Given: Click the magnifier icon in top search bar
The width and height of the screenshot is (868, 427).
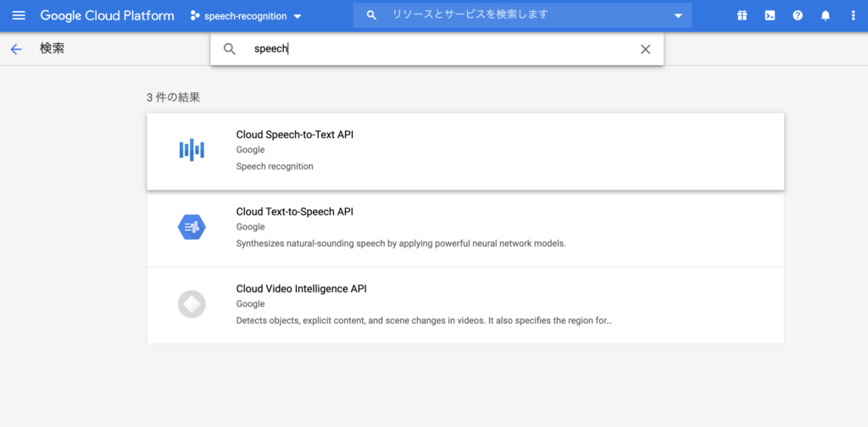Looking at the screenshot, I should (x=371, y=15).
